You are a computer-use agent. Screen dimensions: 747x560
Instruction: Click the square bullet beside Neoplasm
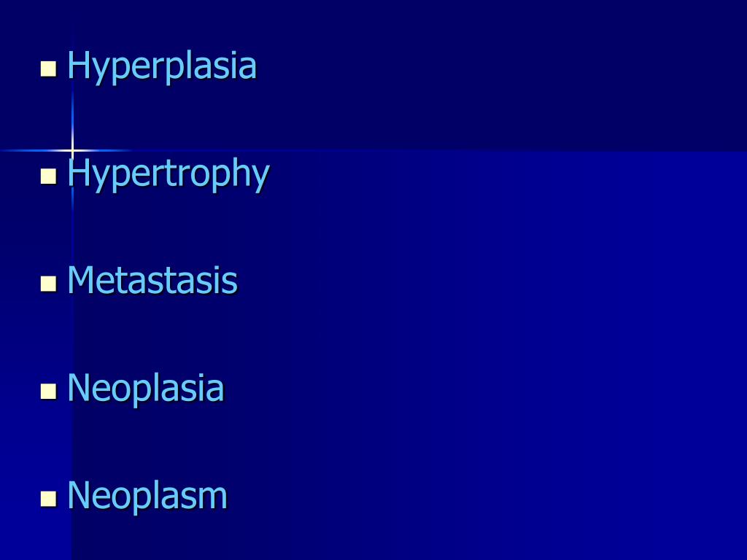[48, 499]
